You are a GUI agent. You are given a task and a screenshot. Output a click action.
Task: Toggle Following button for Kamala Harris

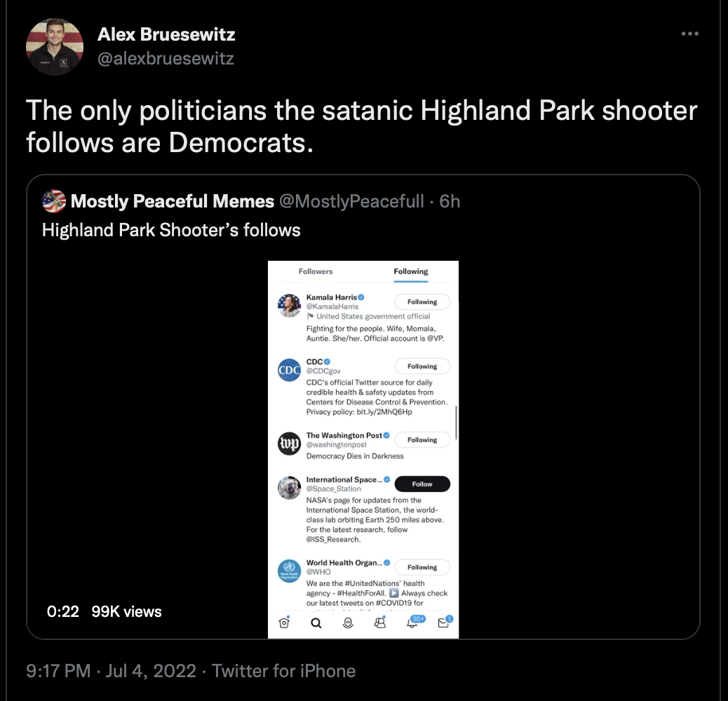tap(422, 301)
